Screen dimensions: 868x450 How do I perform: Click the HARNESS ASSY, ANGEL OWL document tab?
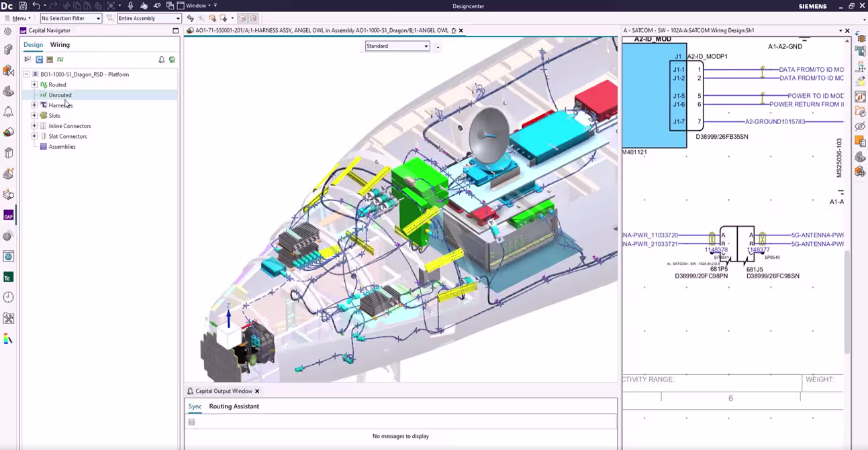(322, 31)
